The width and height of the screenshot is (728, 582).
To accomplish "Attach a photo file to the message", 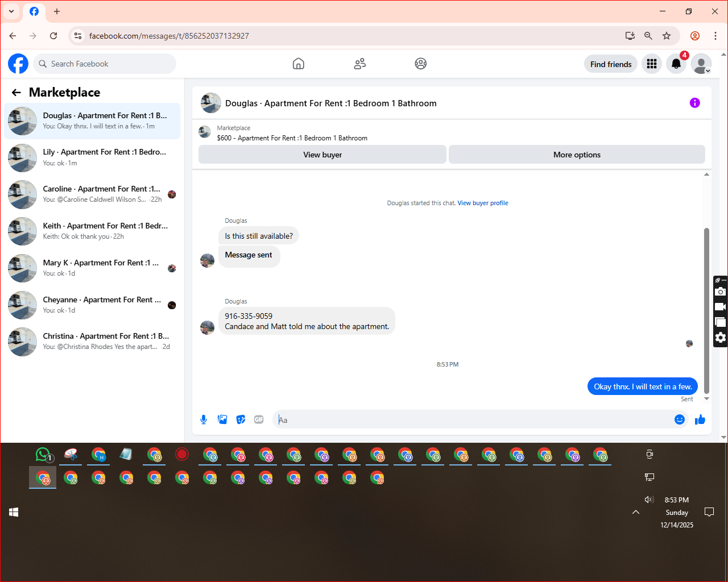I will click(x=222, y=419).
